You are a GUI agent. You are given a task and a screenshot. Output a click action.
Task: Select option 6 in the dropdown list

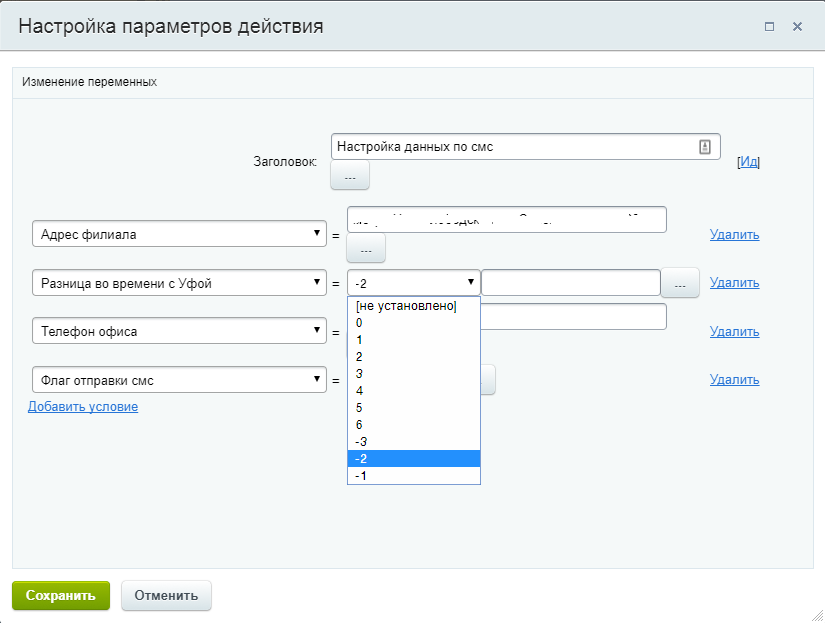point(414,425)
